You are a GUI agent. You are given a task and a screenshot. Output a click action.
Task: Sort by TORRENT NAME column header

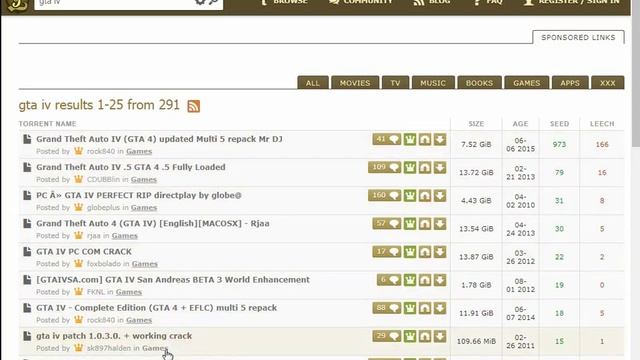[47, 124]
